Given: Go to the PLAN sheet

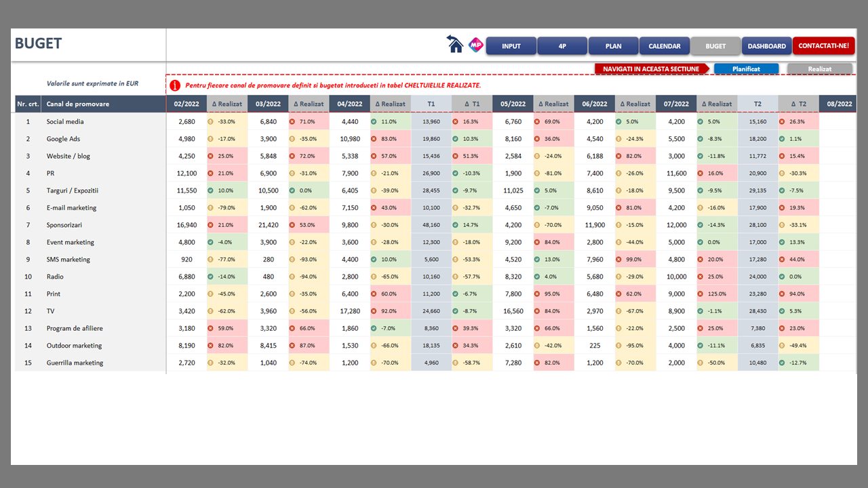Looking at the screenshot, I should click(x=613, y=46).
